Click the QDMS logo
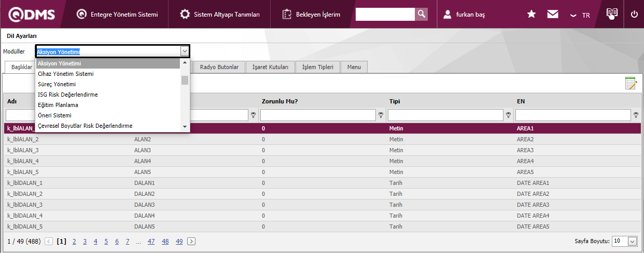The height and width of the screenshot is (253, 644). pos(32,15)
